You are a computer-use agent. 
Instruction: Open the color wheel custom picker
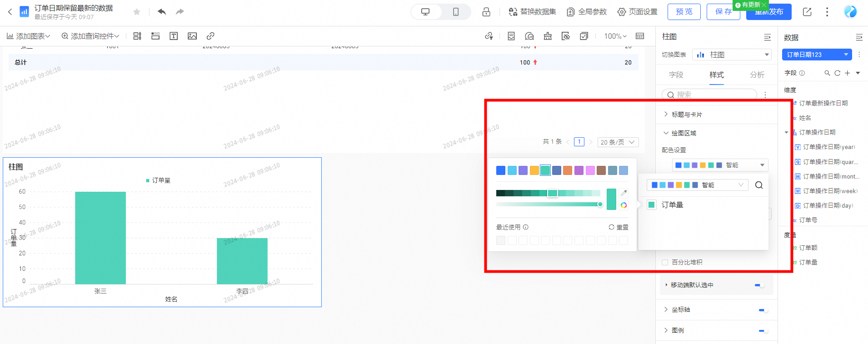click(x=624, y=205)
